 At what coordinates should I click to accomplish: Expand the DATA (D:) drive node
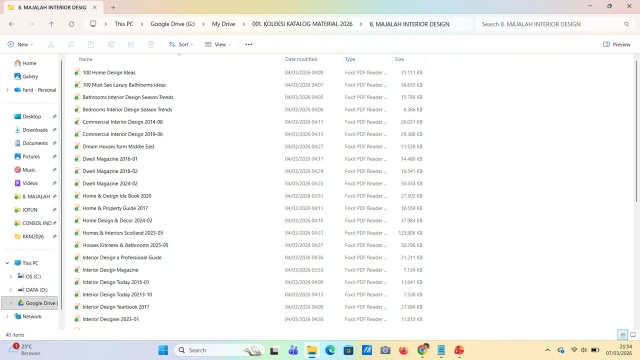pyautogui.click(x=11, y=290)
